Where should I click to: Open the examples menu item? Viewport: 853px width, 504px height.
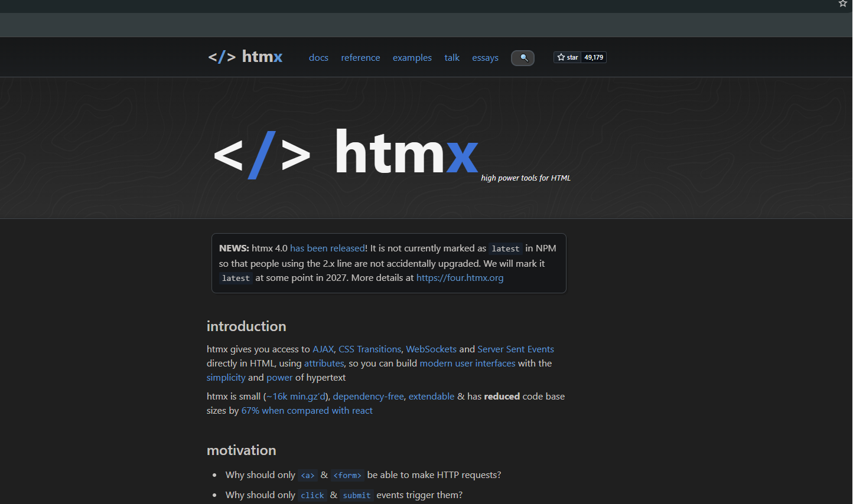[412, 57]
